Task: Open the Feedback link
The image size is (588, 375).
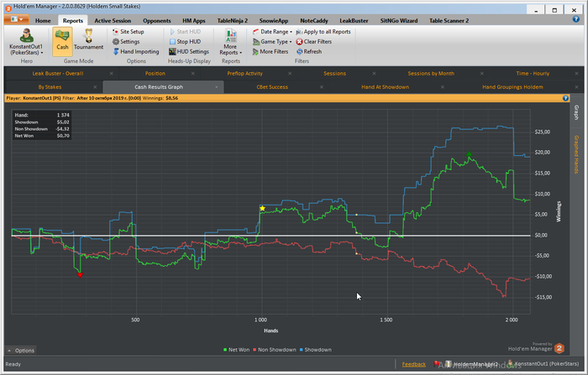Action: 413,364
